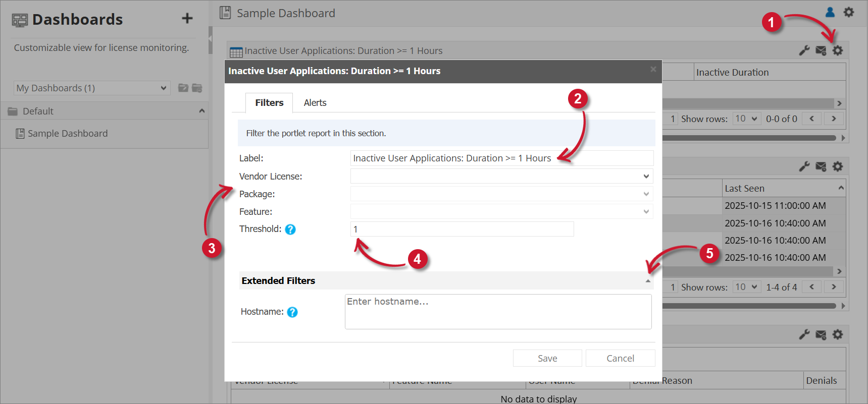
Task: Click scroll right arrow below first portlet
Action: [x=843, y=138]
